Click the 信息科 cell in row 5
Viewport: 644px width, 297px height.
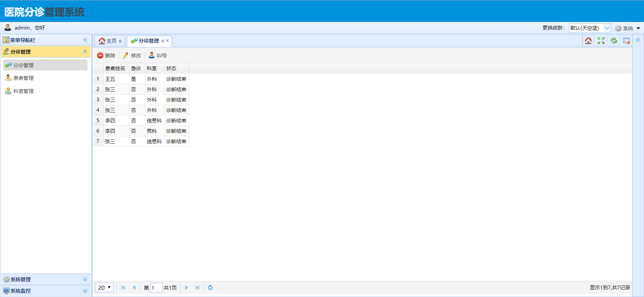pyautogui.click(x=155, y=121)
